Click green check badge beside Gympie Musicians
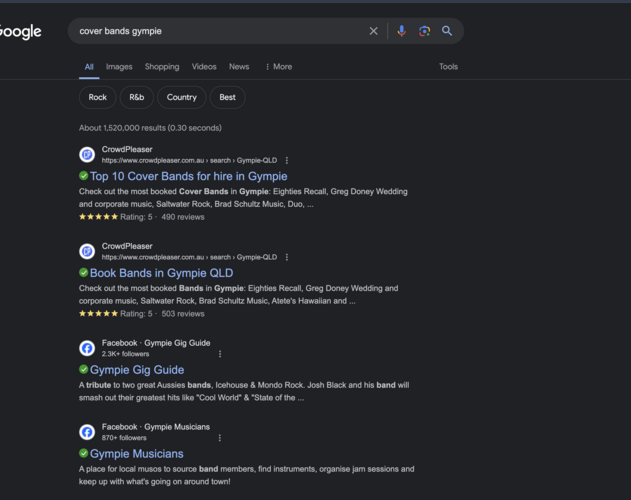 [84, 454]
